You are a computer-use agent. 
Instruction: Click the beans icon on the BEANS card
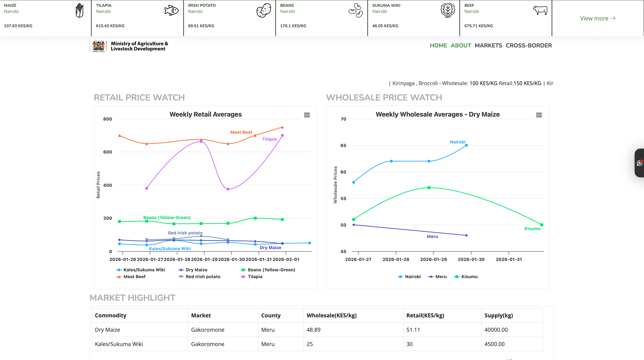(x=355, y=11)
